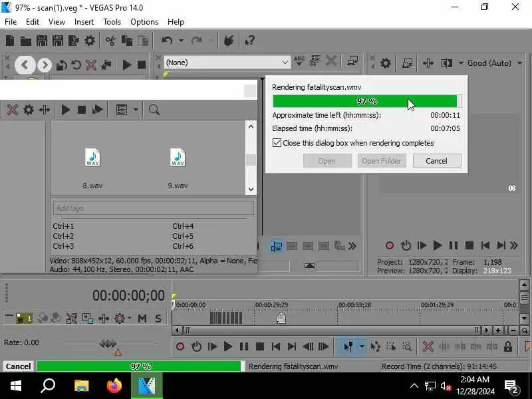The height and width of the screenshot is (399, 532).
Task: Toggle the Lock event icon
Action: point(508,346)
